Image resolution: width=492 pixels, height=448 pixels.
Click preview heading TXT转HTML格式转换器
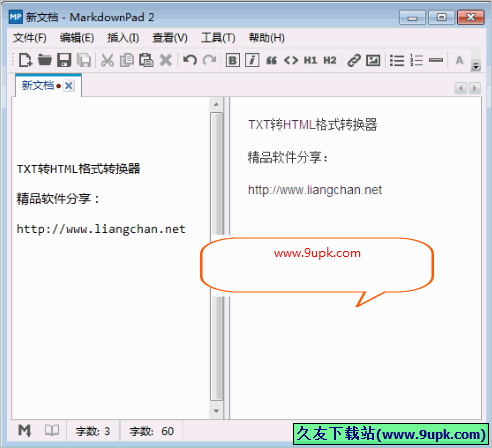(312, 125)
